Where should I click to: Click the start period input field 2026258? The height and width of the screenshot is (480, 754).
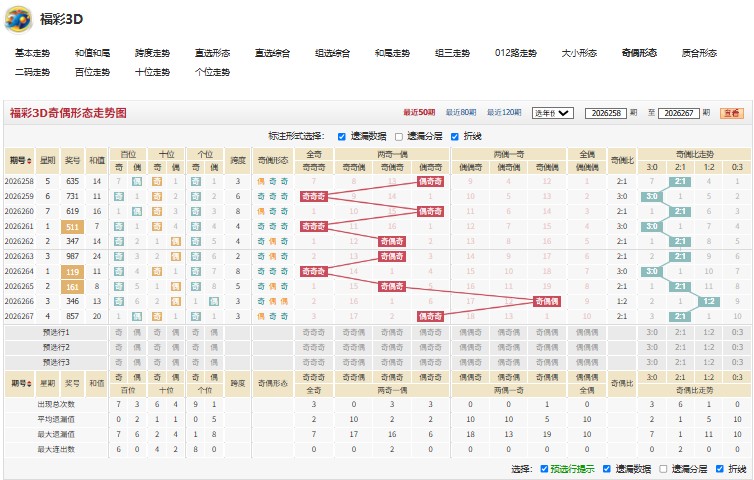click(606, 113)
